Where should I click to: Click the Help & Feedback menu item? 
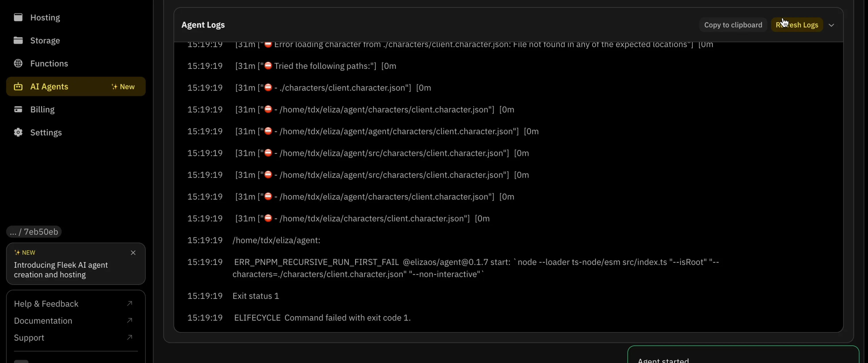[x=46, y=303]
